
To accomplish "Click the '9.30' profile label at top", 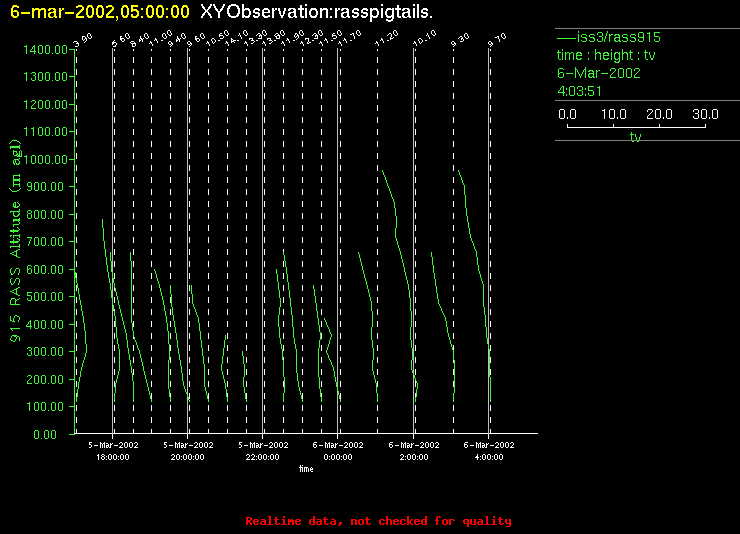I will tap(460, 40).
